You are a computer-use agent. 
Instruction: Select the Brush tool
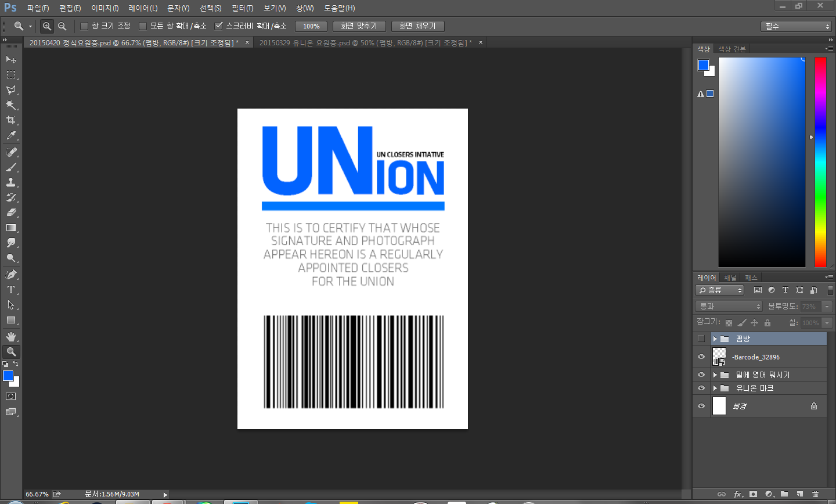pyautogui.click(x=11, y=167)
